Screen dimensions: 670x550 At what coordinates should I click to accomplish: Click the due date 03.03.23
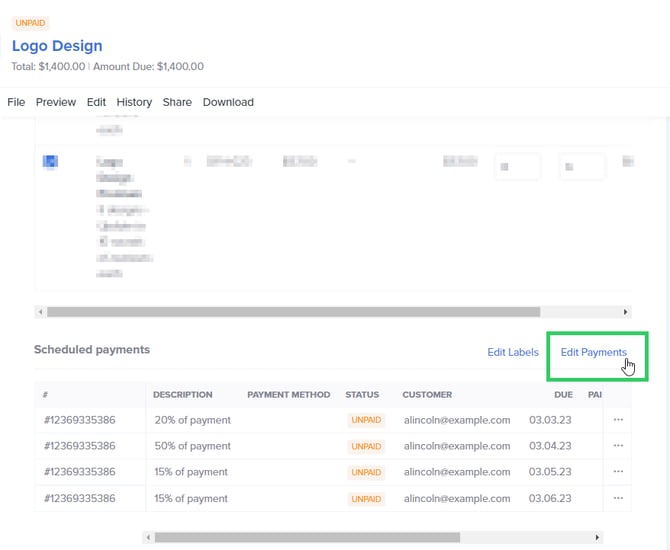[x=550, y=420]
